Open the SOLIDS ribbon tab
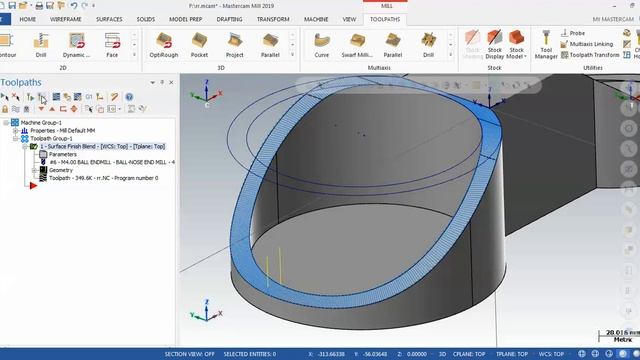 [146, 19]
